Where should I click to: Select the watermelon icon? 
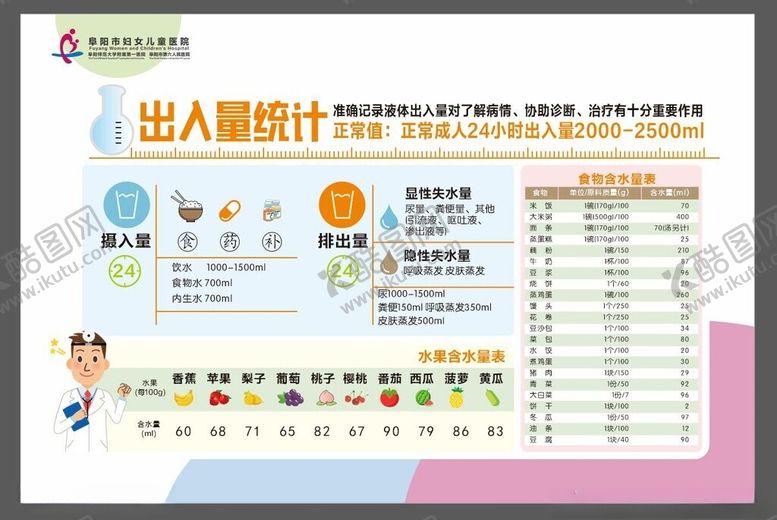tap(424, 398)
